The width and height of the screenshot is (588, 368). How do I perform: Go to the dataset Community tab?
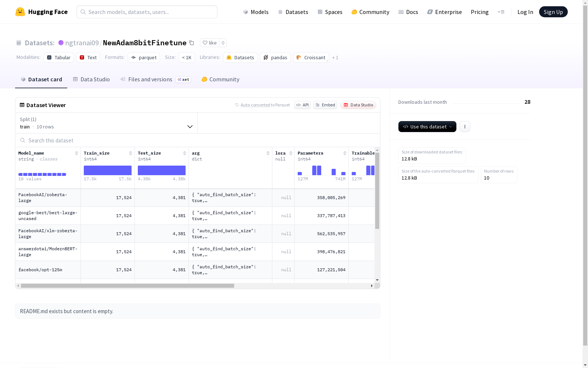(220, 79)
